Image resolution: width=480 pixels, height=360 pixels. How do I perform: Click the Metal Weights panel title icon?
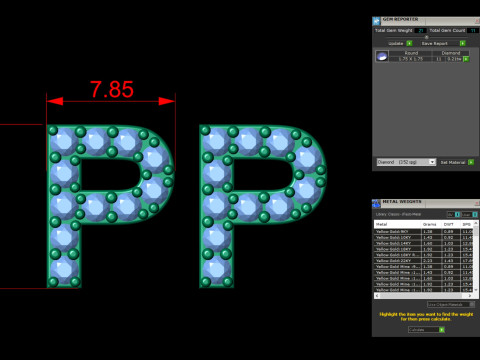(376, 203)
